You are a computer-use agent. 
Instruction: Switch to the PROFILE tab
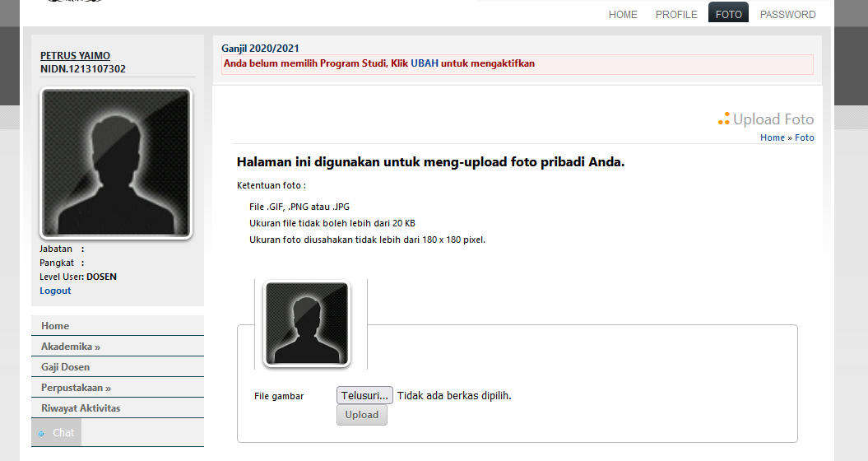[676, 14]
